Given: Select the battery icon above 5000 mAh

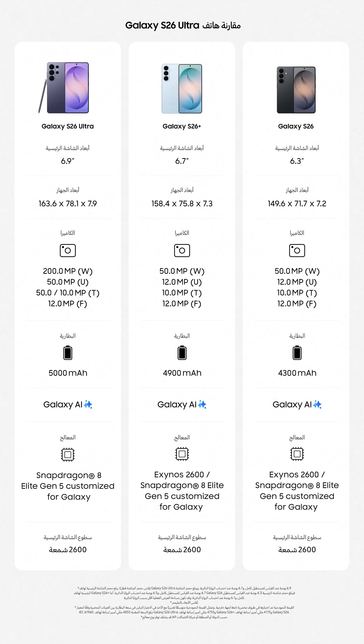Looking at the screenshot, I should (x=68, y=353).
